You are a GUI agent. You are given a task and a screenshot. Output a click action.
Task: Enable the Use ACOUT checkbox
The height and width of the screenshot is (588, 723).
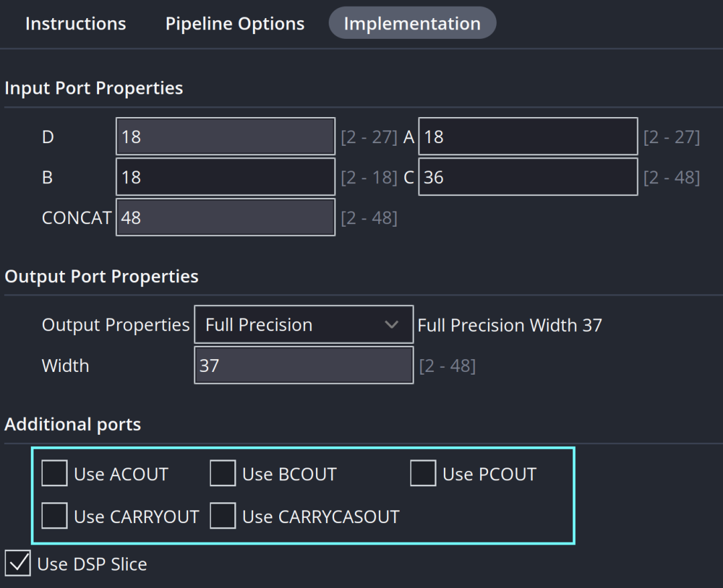pos(55,474)
